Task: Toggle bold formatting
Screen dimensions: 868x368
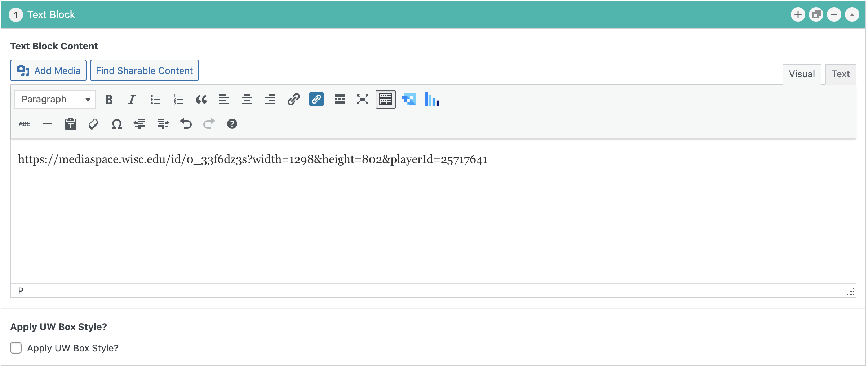Action: (x=109, y=100)
